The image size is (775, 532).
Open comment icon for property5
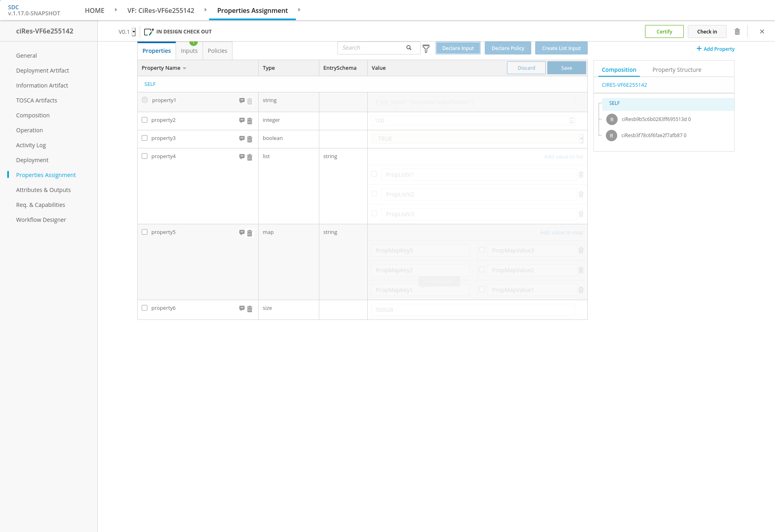(242, 232)
